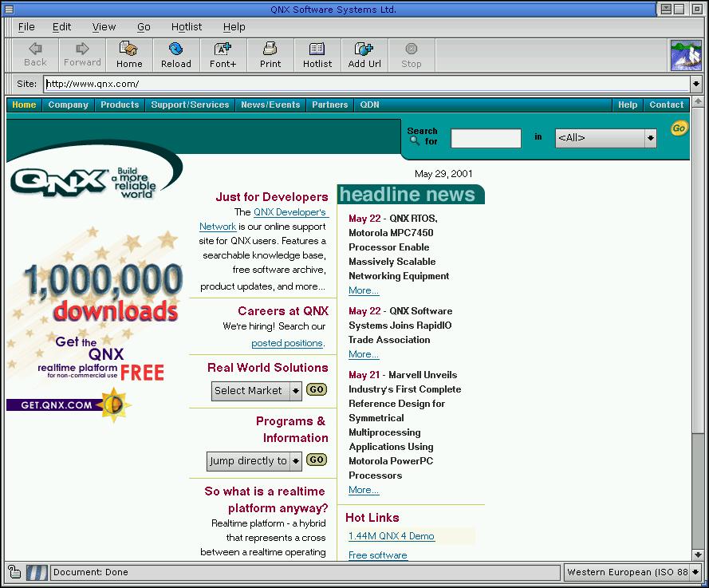
Task: Select the QDN site tab
Action: coord(369,105)
